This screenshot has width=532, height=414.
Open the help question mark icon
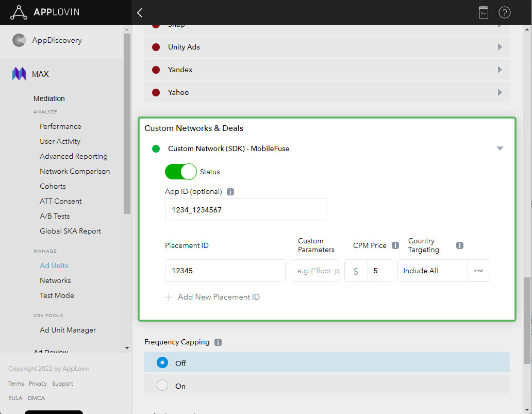click(x=505, y=12)
